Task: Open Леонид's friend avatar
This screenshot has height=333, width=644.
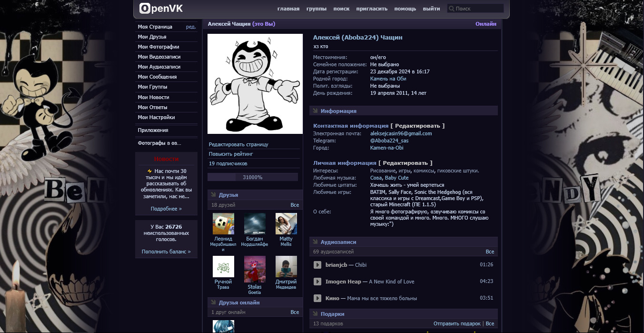Action: click(223, 223)
